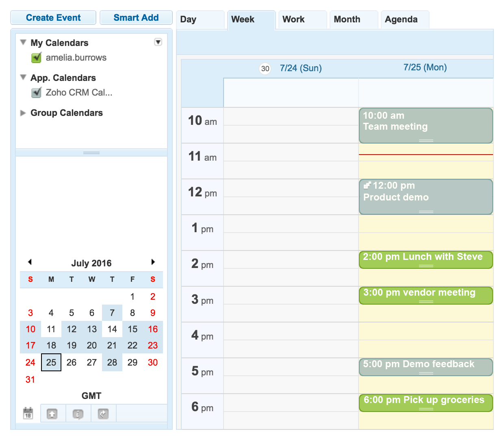Select July 28 in mini calendar
The width and height of the screenshot is (504, 440).
point(112,362)
